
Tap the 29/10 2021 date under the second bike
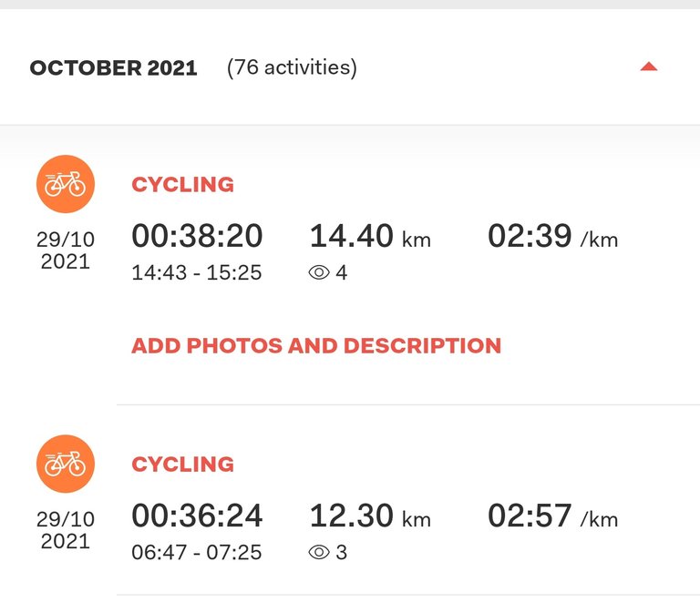tap(66, 530)
